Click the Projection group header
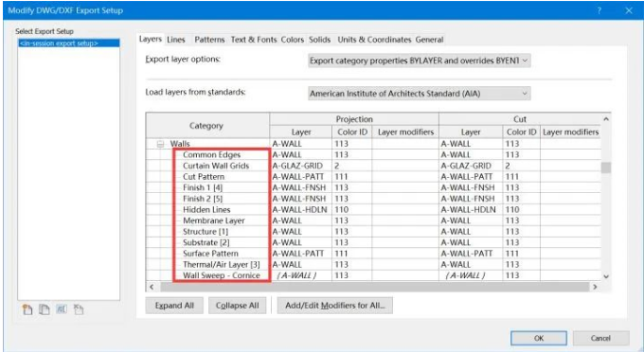The height and width of the screenshot is (352, 644). (x=354, y=119)
